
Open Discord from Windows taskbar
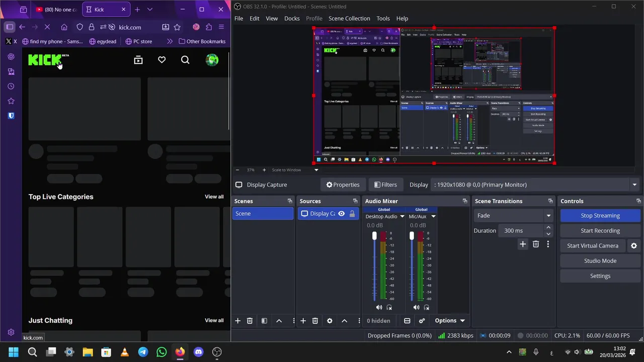pyautogui.click(x=198, y=352)
